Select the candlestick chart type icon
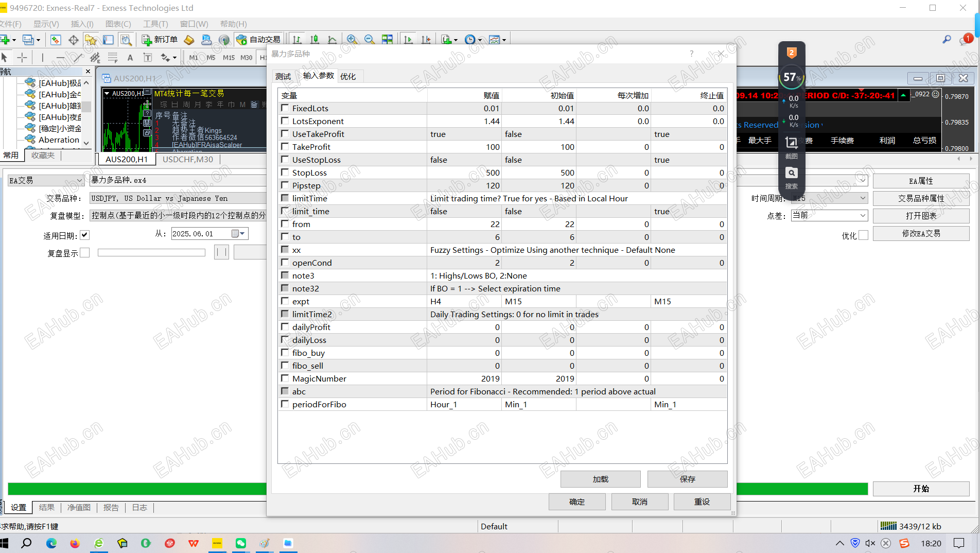The width and height of the screenshot is (980, 553). pos(315,40)
